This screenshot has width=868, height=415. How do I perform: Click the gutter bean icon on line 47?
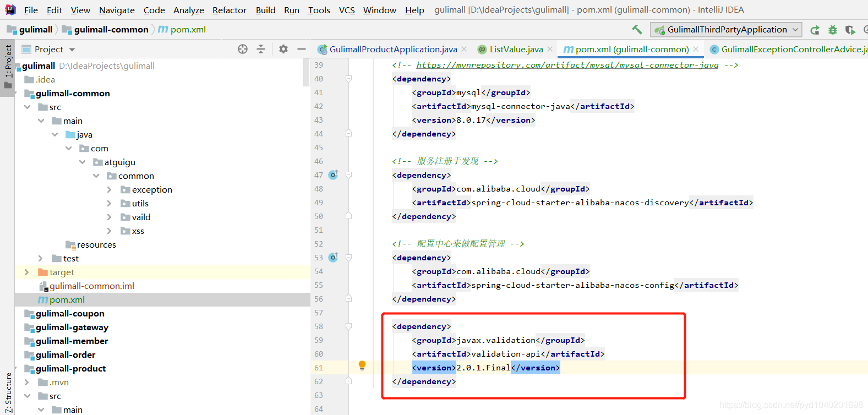tap(334, 174)
